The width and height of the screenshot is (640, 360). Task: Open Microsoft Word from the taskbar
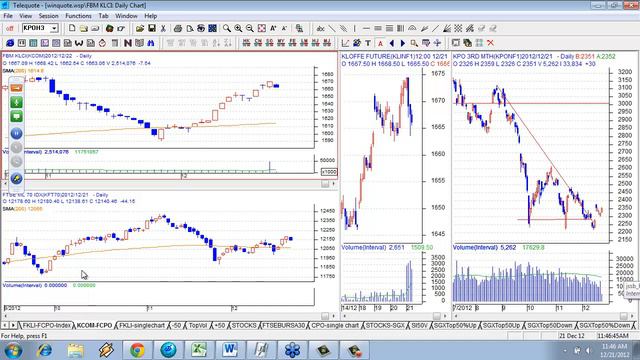tap(230, 350)
